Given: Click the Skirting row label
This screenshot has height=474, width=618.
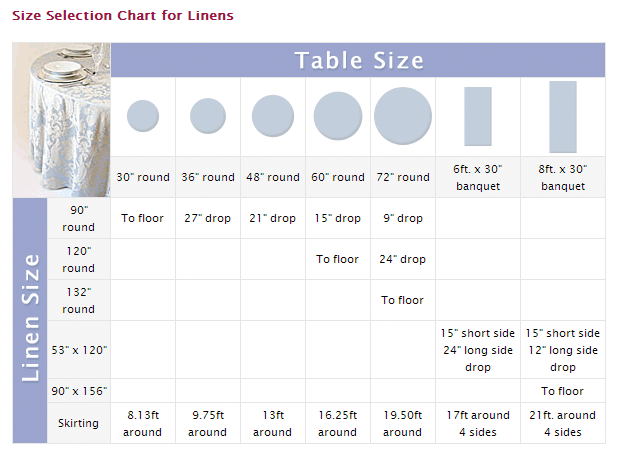Looking at the screenshot, I should (x=78, y=423).
